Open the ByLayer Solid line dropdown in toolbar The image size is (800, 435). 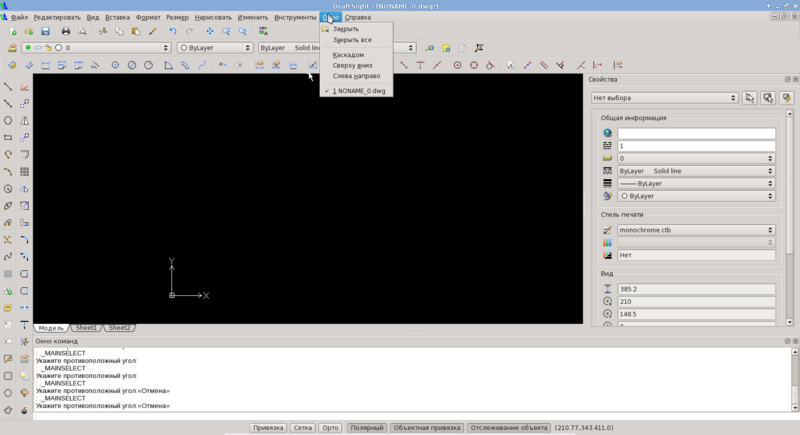click(337, 47)
